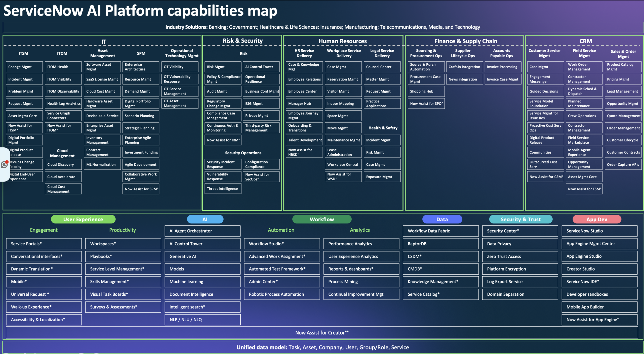Click the floating recorder widget icon
644x354 pixels.
coord(5,164)
